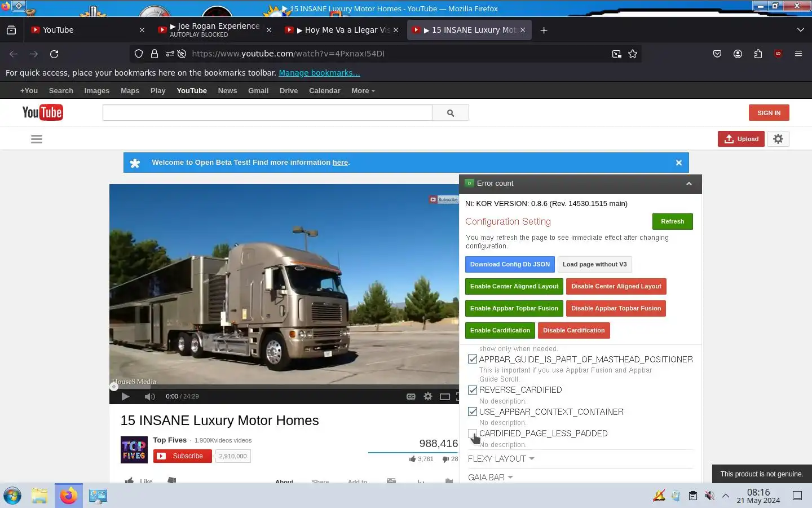
Task: Open the gear settings button beside Upload
Action: 778,139
